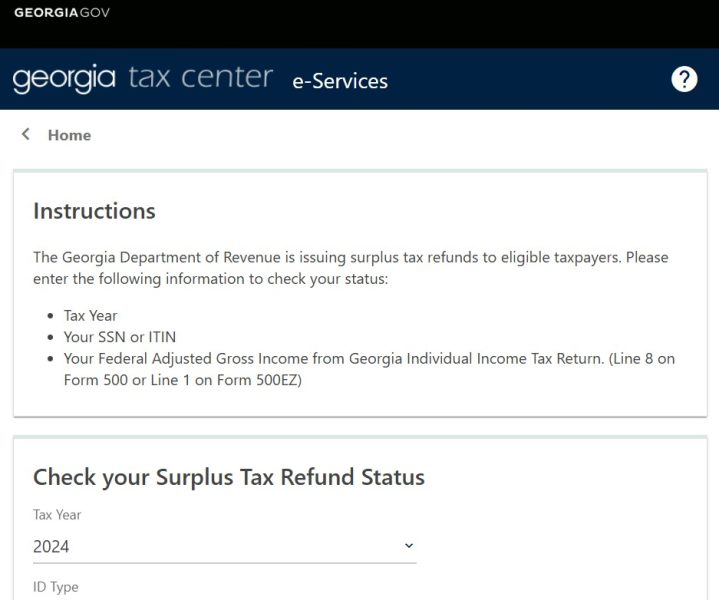Viewport: 719px width, 600px height.
Task: Click the word georgia in the tax center logo
Action: (x=64, y=78)
